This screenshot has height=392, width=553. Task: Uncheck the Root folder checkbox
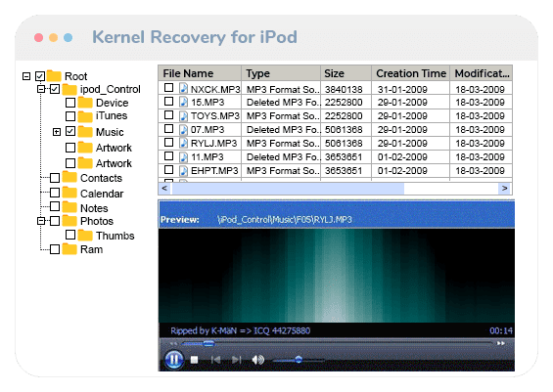40,75
